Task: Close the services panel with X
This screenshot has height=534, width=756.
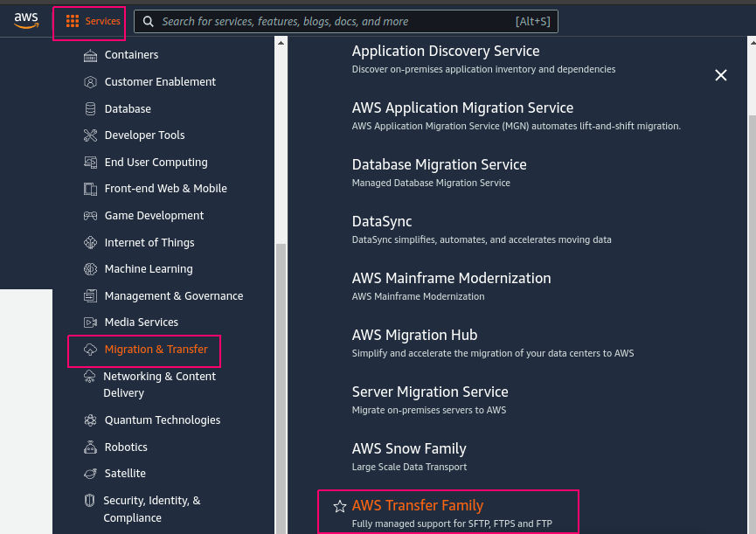Action: 721,75
